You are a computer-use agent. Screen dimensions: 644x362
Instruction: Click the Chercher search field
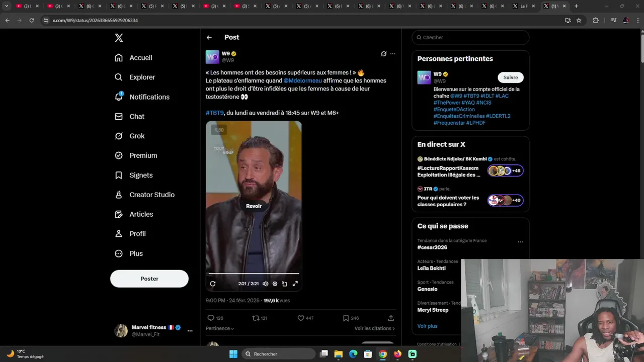point(470,38)
